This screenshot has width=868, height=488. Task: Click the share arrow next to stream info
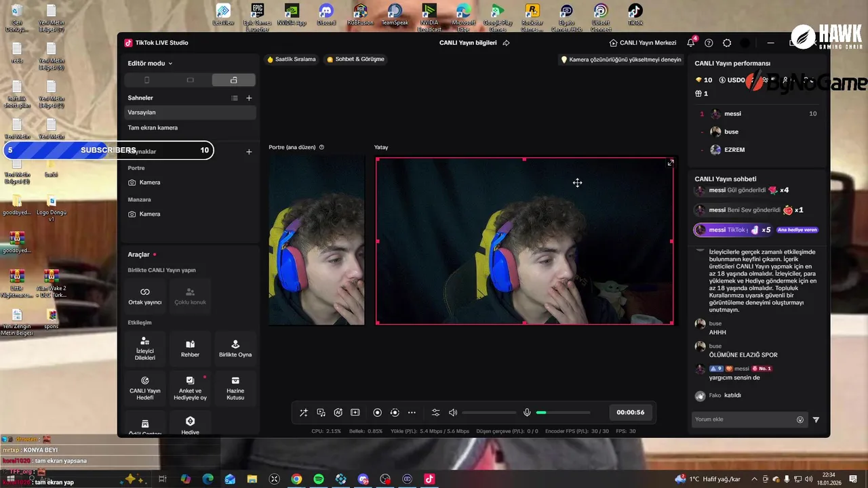point(506,43)
